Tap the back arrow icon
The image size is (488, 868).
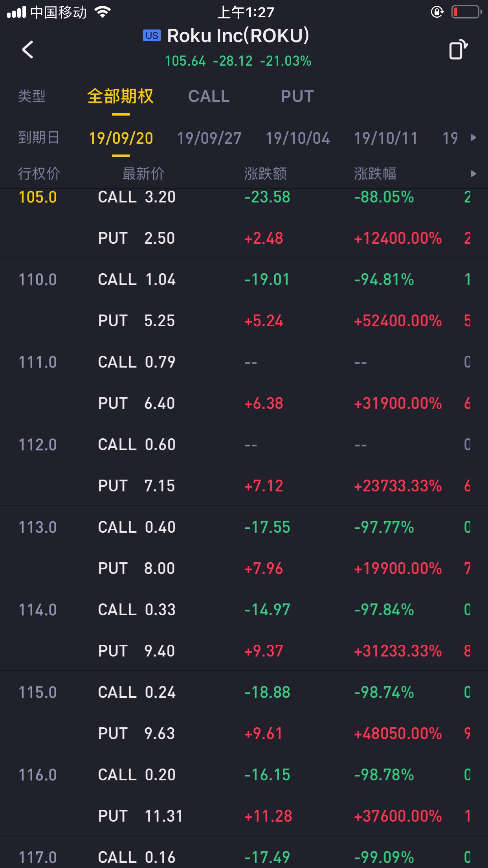pos(28,50)
